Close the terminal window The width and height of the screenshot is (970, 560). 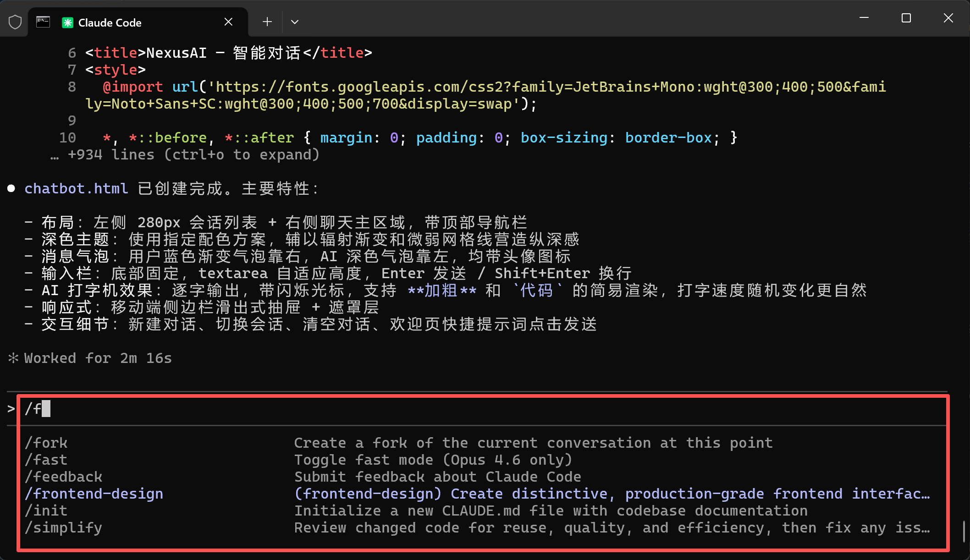click(x=948, y=18)
